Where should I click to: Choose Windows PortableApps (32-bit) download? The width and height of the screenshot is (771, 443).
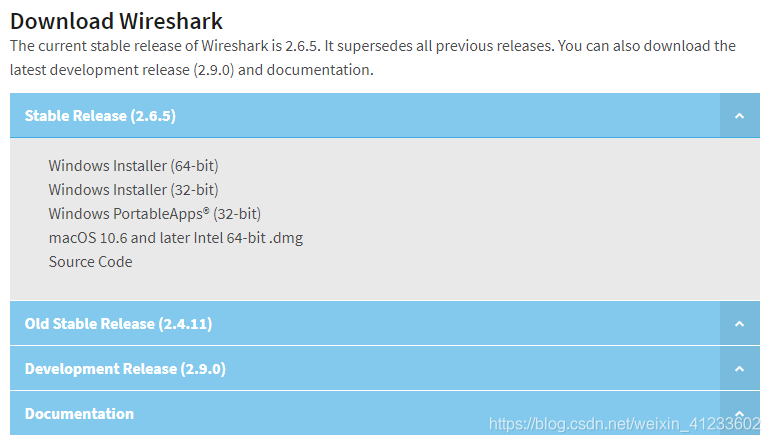[x=154, y=214]
